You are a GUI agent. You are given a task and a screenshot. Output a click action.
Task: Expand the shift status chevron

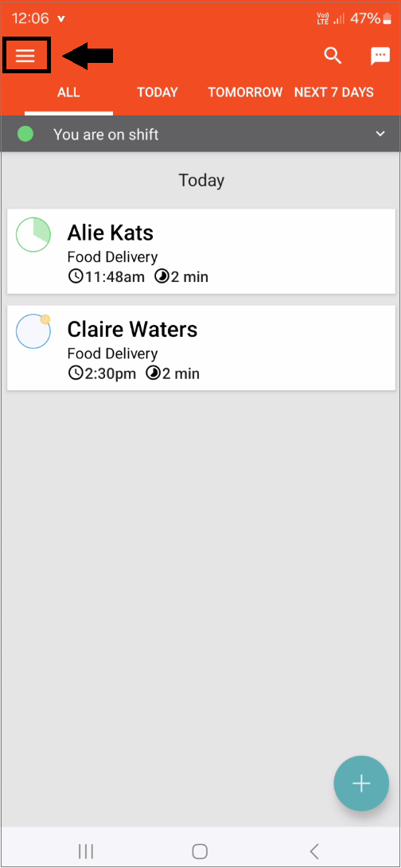click(x=380, y=134)
